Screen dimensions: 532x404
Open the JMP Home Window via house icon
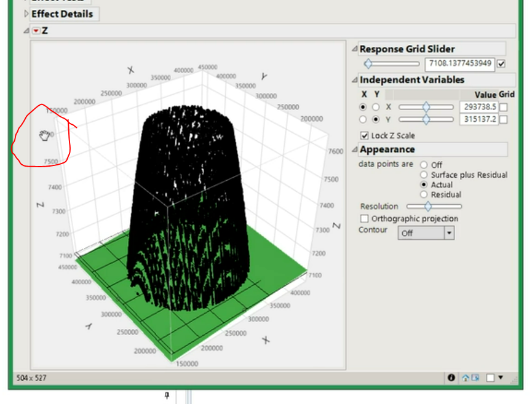point(466,378)
